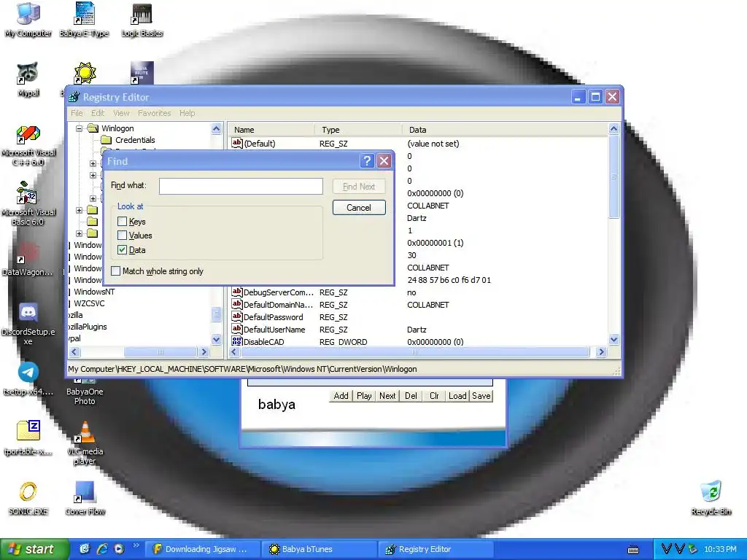The image size is (747, 560).
Task: Click the Cancel button in Find
Action: 359,208
